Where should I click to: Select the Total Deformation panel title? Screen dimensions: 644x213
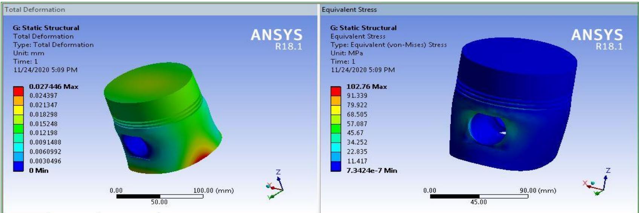coord(35,9)
